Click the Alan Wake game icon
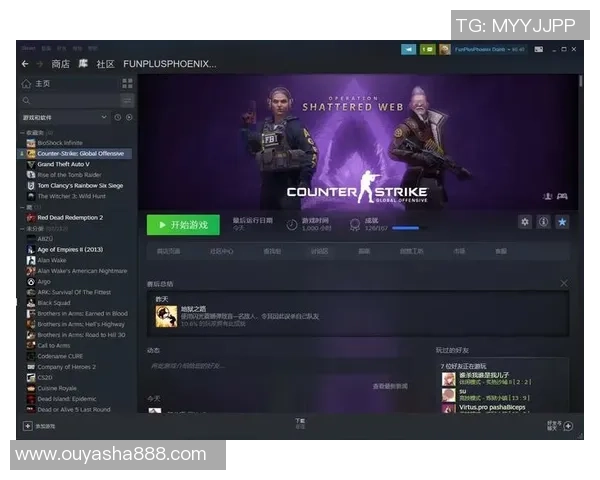 [x=31, y=260]
